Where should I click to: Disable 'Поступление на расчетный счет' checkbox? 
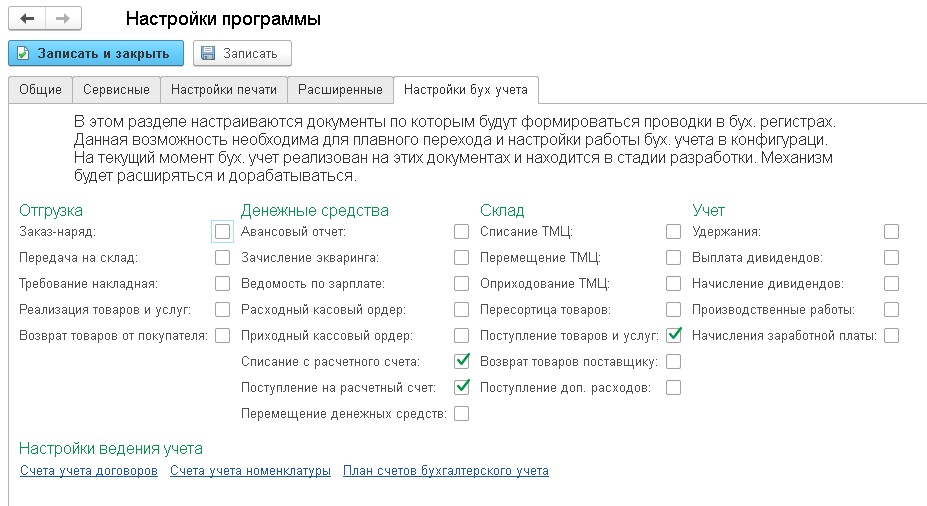(461, 387)
